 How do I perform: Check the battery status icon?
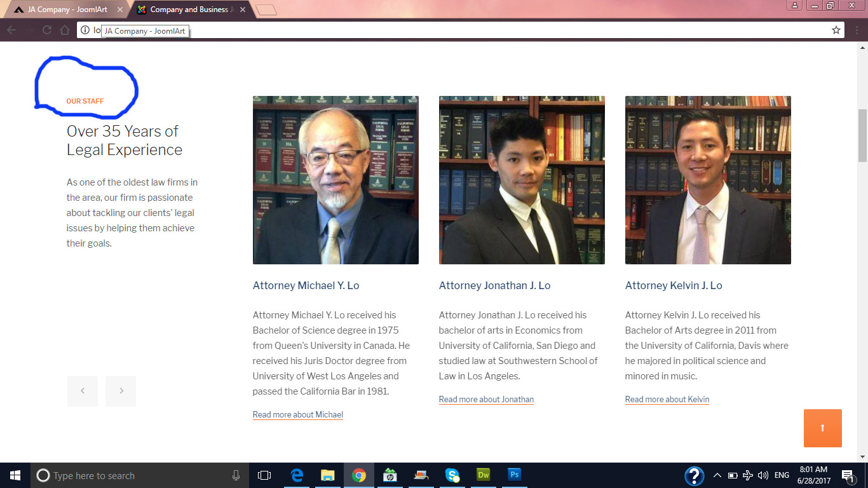pyautogui.click(x=733, y=475)
